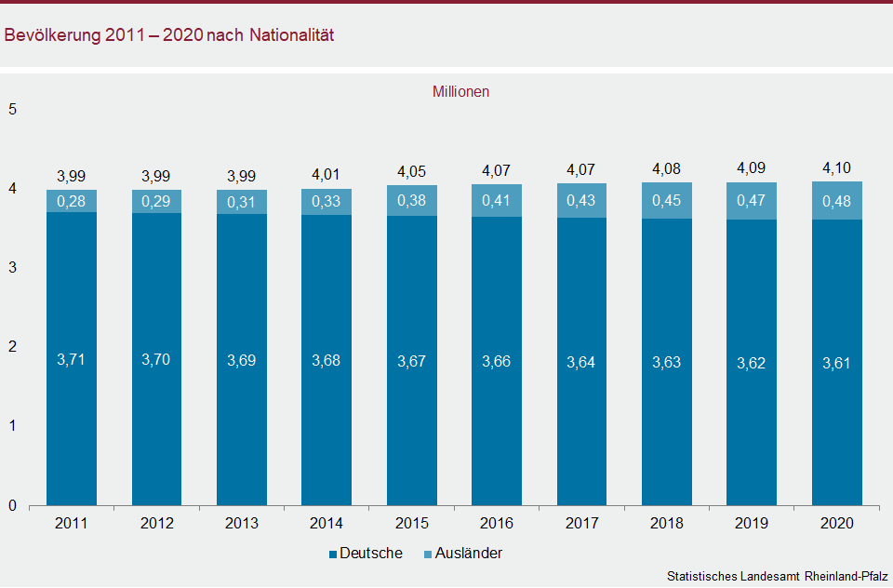This screenshot has height=588, width=893.
Task: Select the 2013 Ausländer segment labeled 0,31
Action: point(242,202)
